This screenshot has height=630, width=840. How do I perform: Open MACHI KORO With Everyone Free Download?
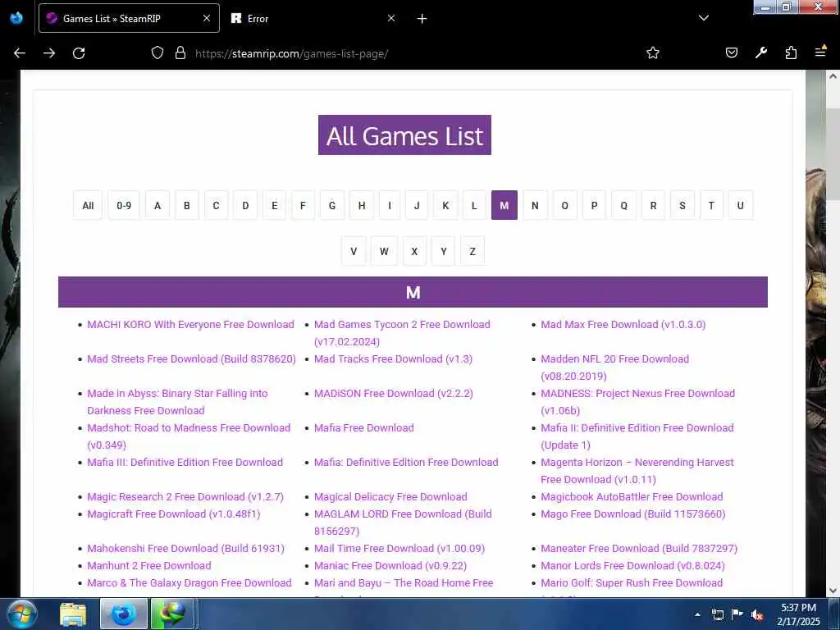point(190,325)
